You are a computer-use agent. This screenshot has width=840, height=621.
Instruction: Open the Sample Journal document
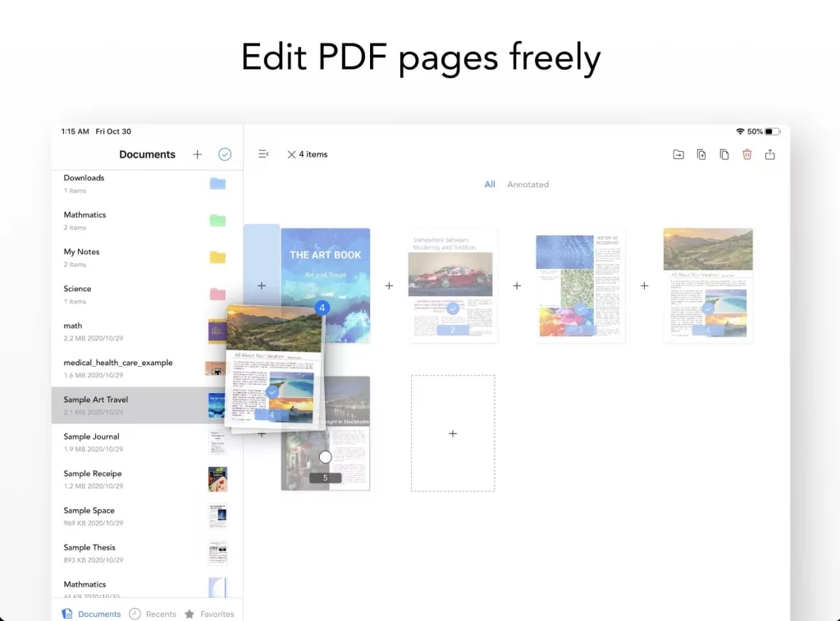coord(148,443)
